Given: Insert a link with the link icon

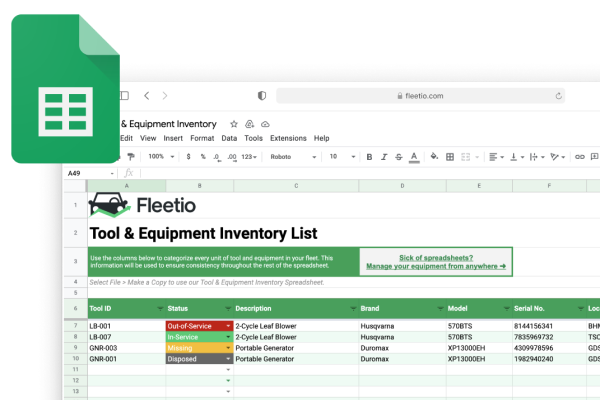Looking at the screenshot, I should [580, 157].
